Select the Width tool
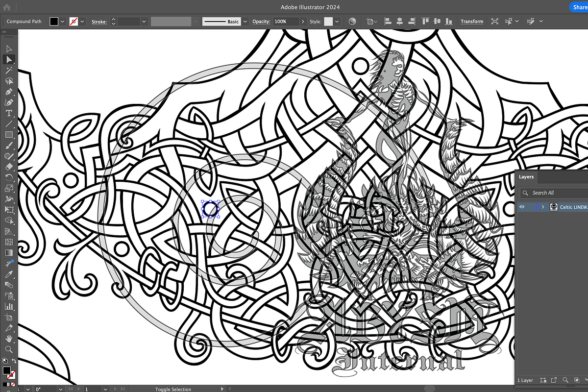588x392 pixels. [x=9, y=199]
